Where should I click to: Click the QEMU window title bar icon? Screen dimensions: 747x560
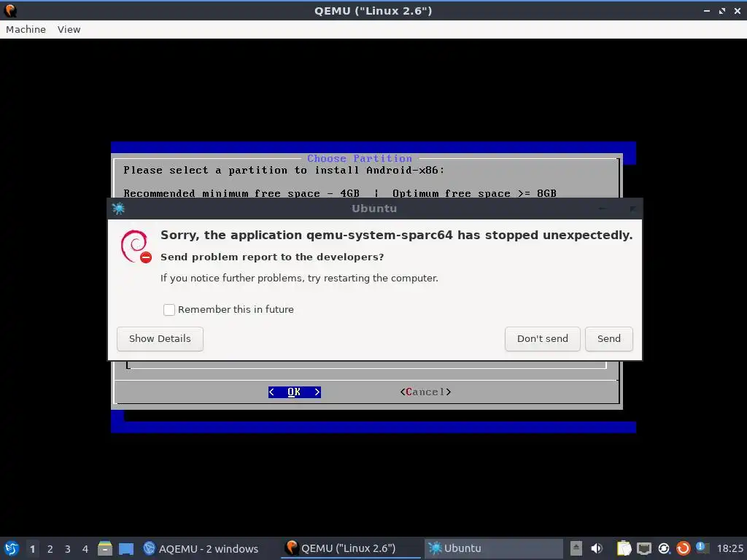tap(10, 10)
